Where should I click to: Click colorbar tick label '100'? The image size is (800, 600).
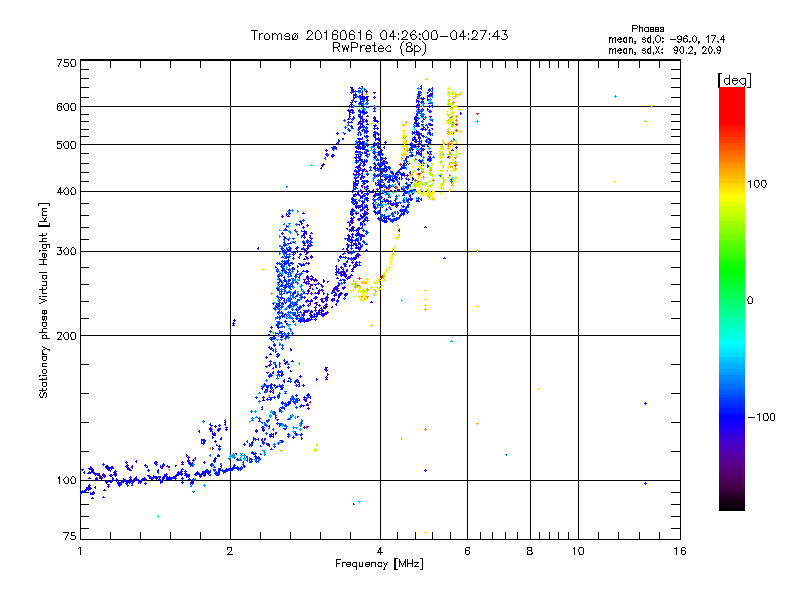click(757, 184)
